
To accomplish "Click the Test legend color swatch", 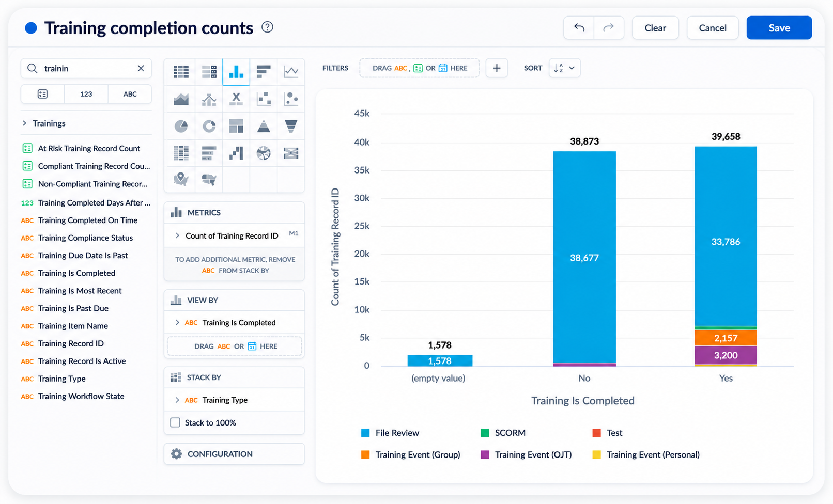I will click(596, 433).
